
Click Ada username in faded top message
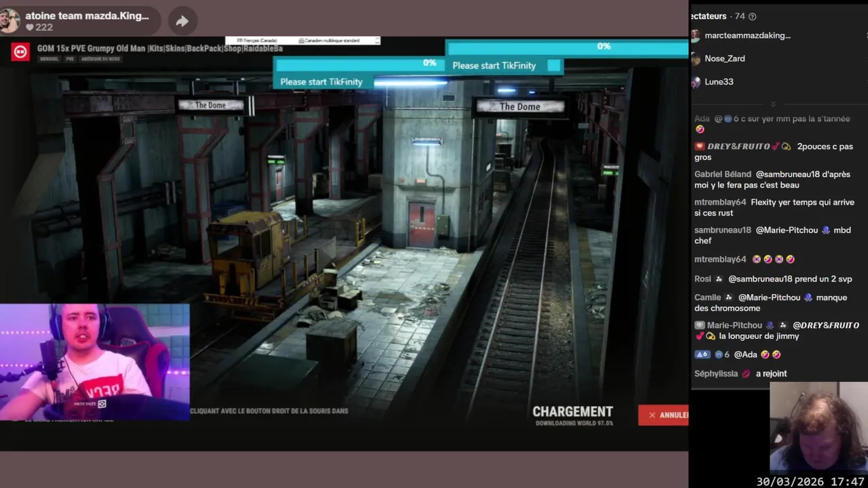coord(702,119)
